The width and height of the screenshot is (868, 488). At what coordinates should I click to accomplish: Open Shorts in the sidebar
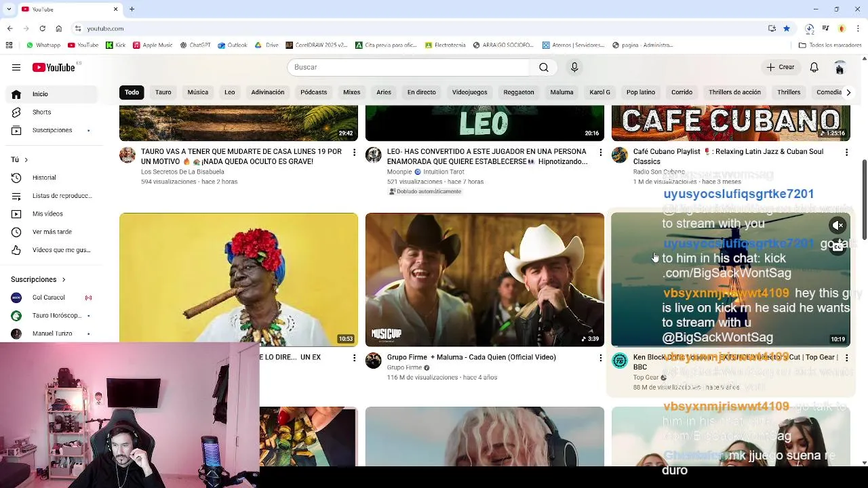click(x=52, y=112)
